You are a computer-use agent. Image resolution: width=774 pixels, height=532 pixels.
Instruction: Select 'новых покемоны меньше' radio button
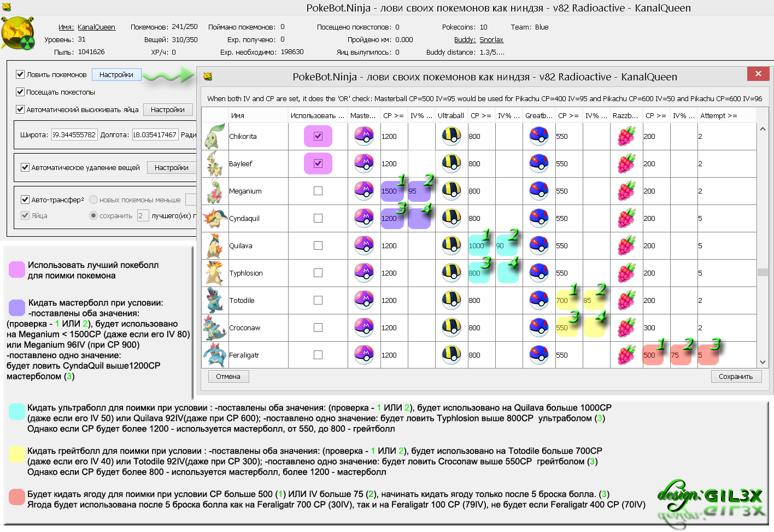click(x=93, y=200)
